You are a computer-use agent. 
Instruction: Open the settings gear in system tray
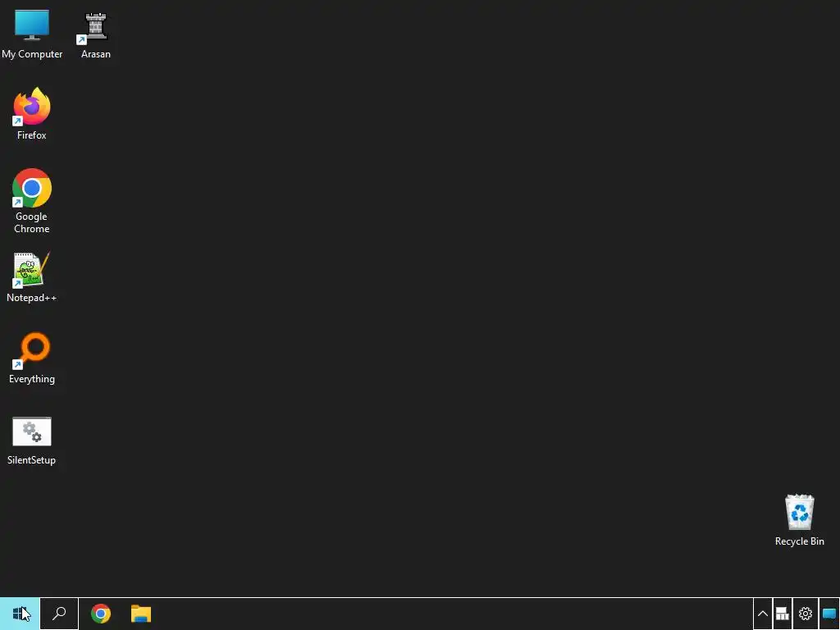coord(806,614)
